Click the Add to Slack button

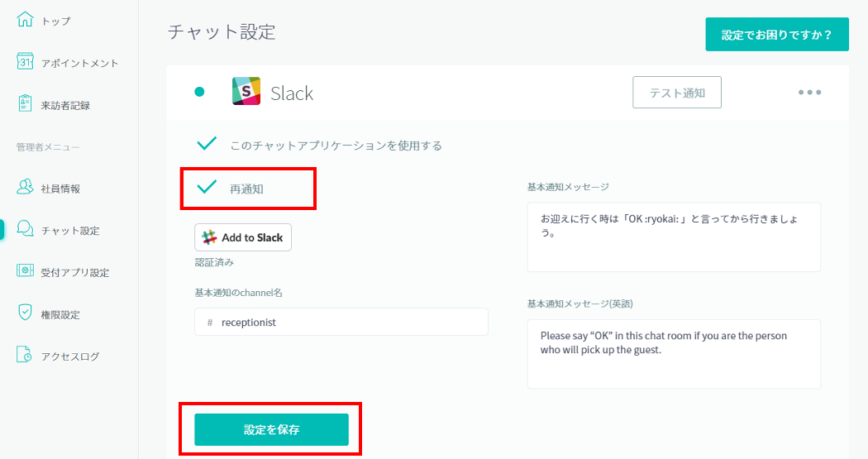click(243, 237)
